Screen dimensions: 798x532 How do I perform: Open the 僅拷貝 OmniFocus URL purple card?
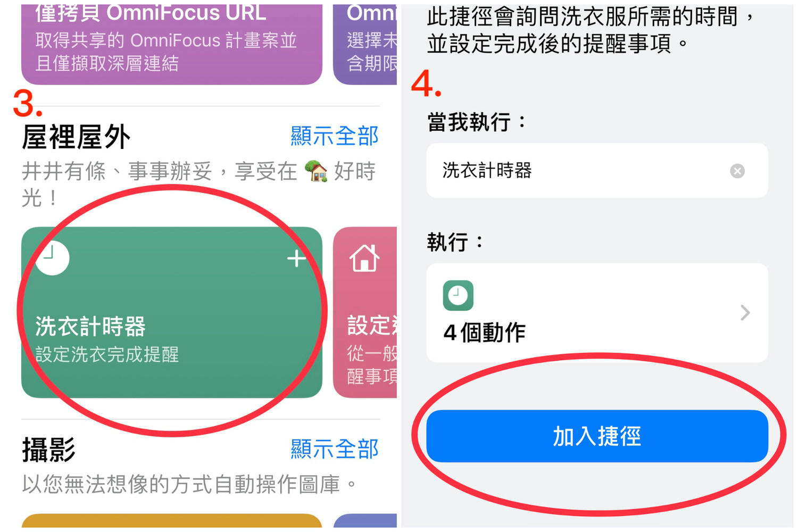pos(172,44)
